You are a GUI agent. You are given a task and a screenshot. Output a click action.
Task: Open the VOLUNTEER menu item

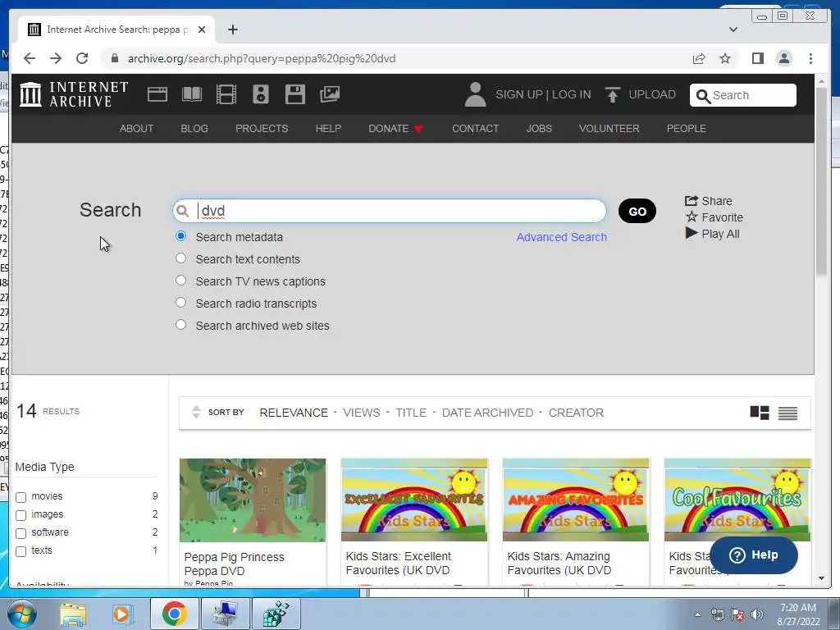[609, 129]
